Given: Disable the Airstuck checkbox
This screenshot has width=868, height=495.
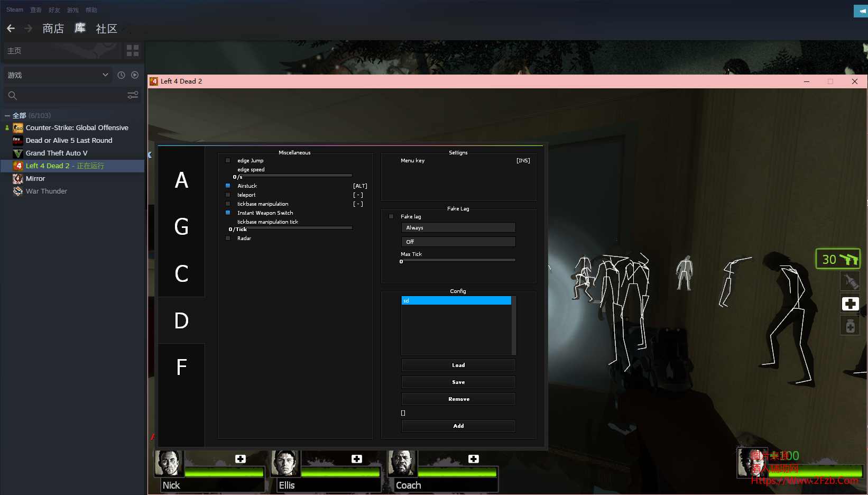Looking at the screenshot, I should click(228, 186).
